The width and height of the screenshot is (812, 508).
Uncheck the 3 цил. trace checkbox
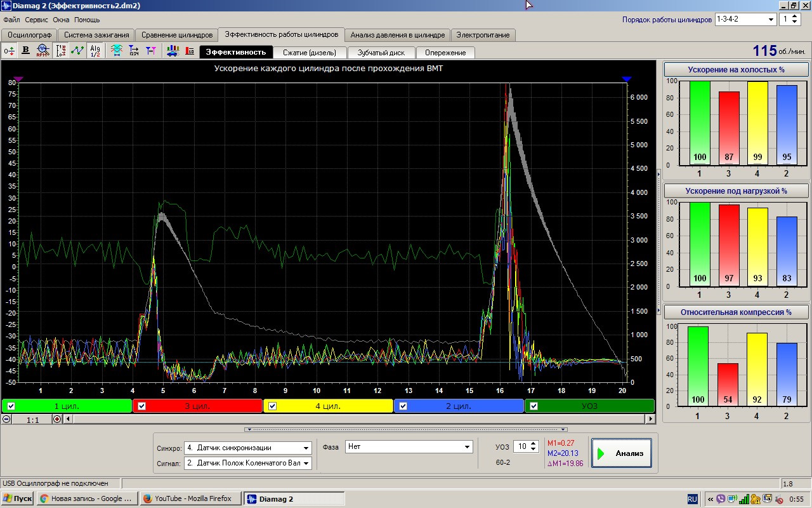(142, 406)
